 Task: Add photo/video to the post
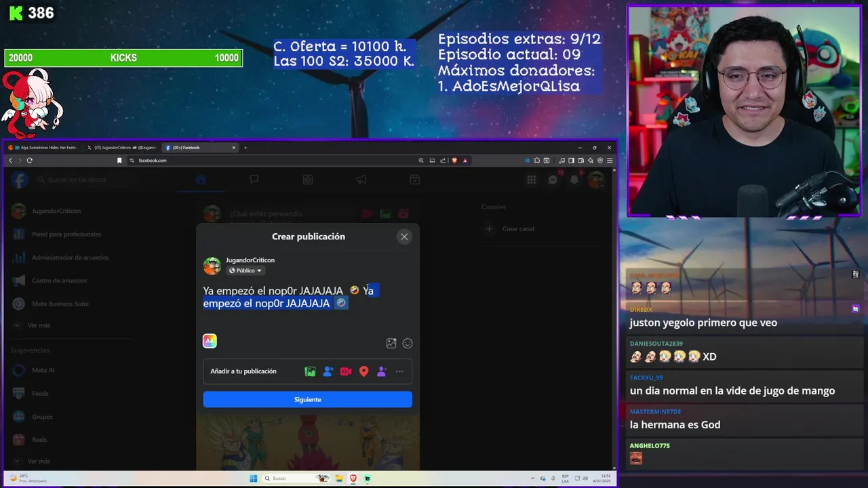(310, 371)
